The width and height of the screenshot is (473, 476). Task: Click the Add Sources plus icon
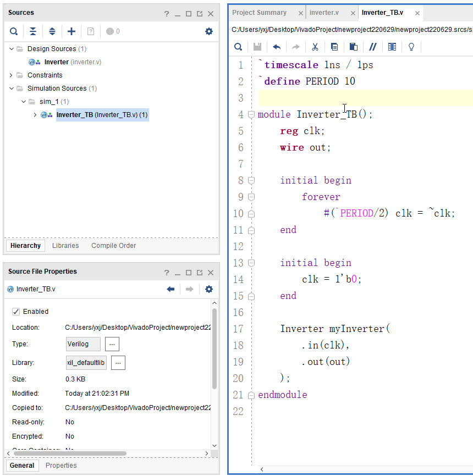[71, 31]
